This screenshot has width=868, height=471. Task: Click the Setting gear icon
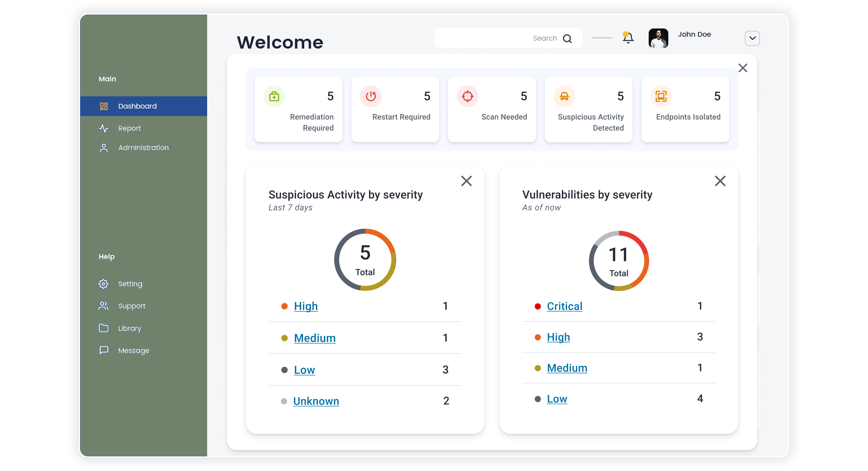[103, 283]
